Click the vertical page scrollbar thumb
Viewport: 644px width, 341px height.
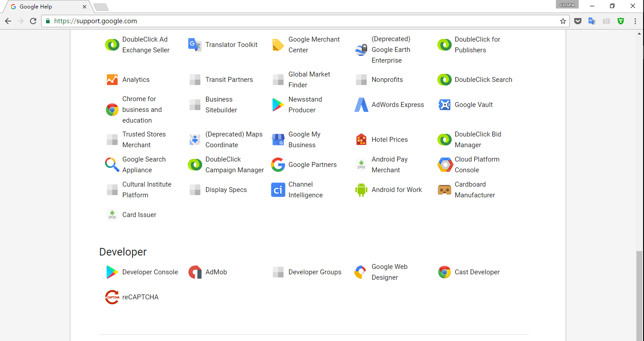[640, 296]
